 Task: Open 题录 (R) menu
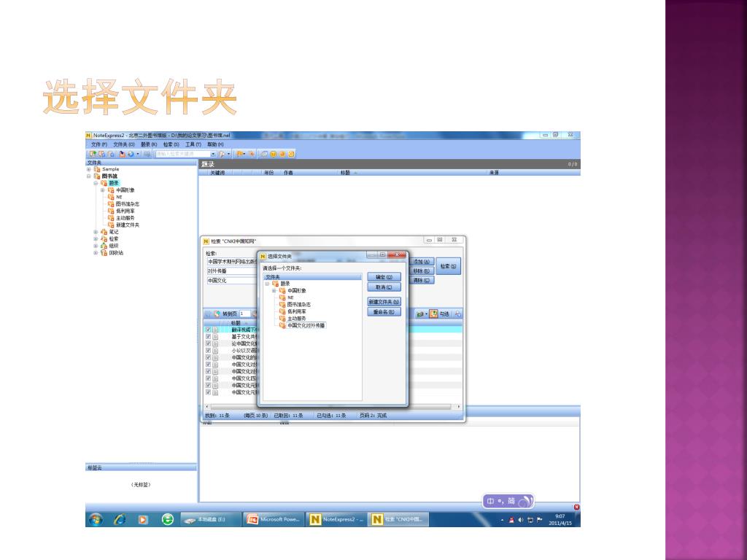point(149,144)
